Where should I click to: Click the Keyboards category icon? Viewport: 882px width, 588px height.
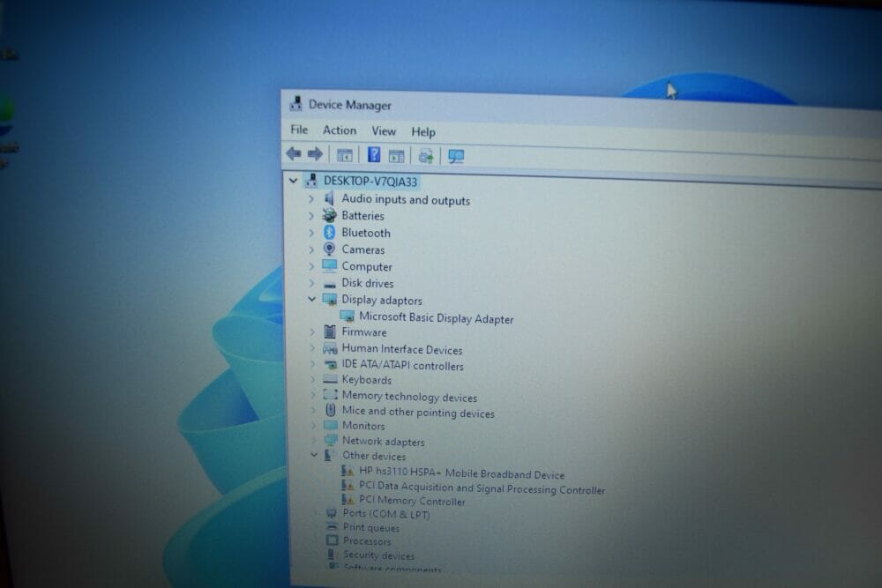coord(330,379)
